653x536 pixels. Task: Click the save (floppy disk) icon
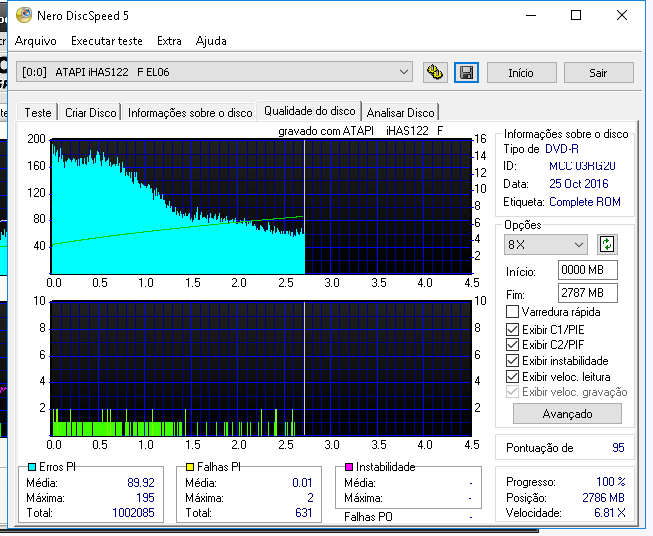pyautogui.click(x=466, y=72)
